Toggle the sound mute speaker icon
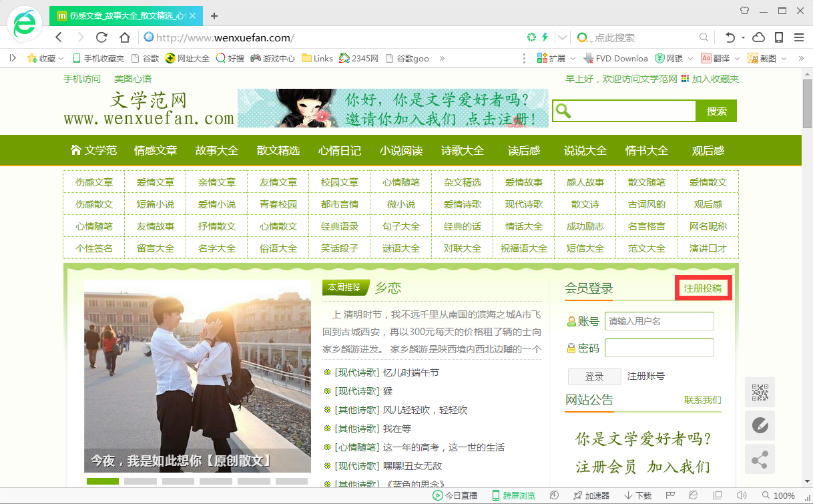 point(741,495)
